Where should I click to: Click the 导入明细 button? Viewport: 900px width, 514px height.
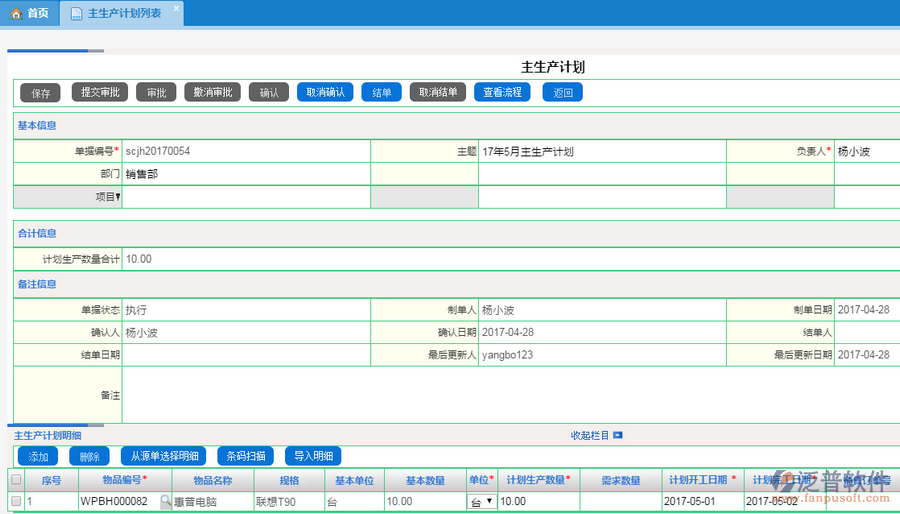(314, 456)
